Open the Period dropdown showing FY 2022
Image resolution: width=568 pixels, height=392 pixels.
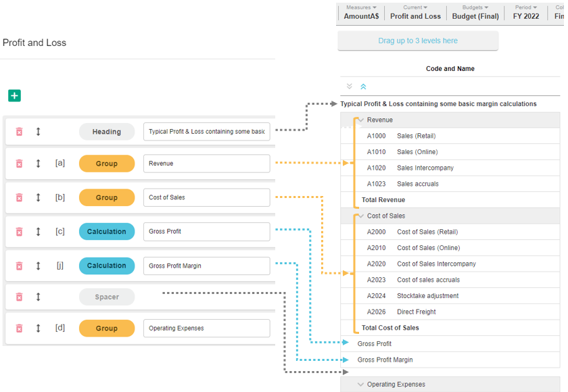click(526, 12)
